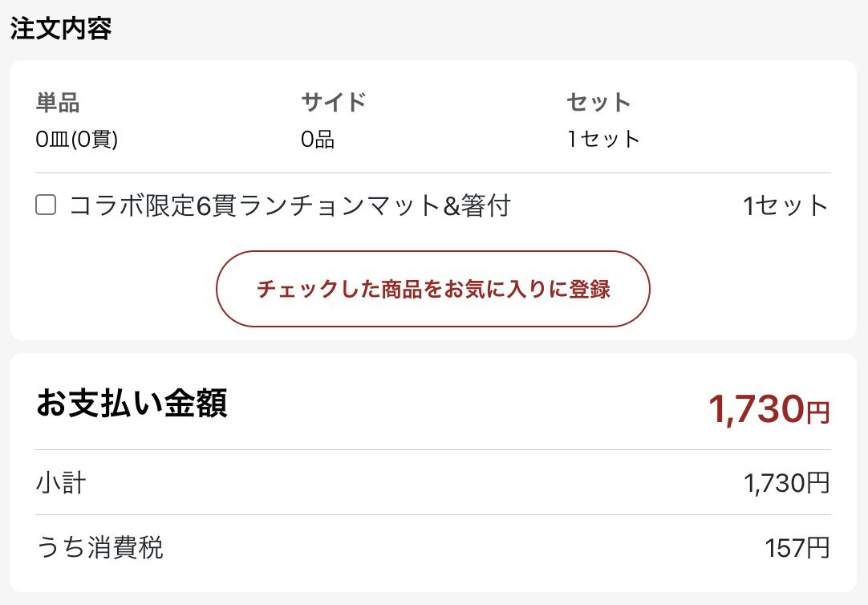The height and width of the screenshot is (605, 868).
Task: Select the 0品 side item count
Action: tap(317, 137)
